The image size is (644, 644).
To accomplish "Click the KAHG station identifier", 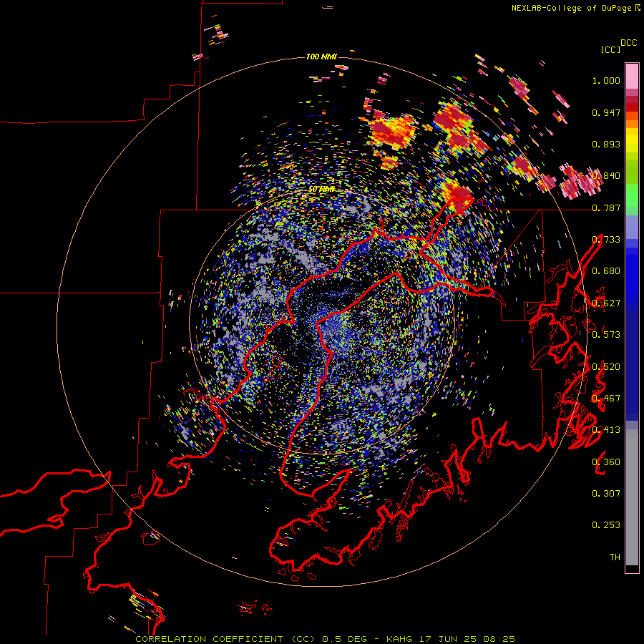I will 399,639.
